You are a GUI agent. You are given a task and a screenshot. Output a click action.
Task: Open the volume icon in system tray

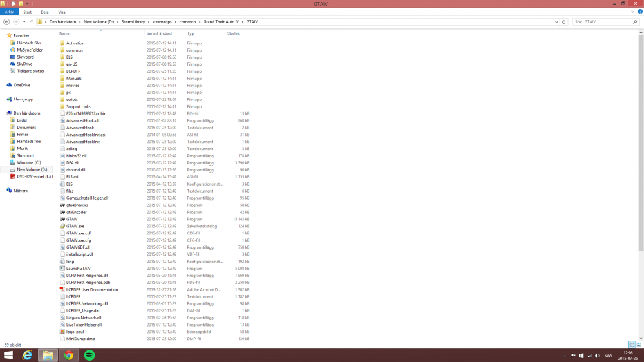597,356
